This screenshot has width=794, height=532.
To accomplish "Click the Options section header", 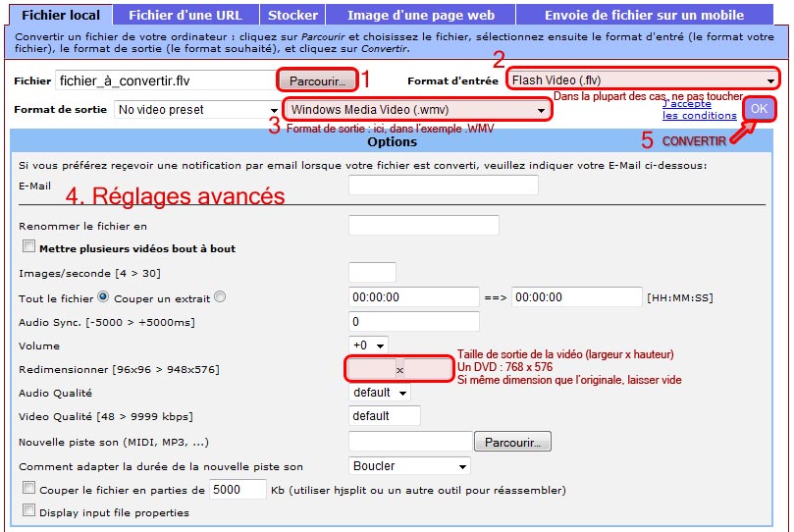I will point(392,141).
